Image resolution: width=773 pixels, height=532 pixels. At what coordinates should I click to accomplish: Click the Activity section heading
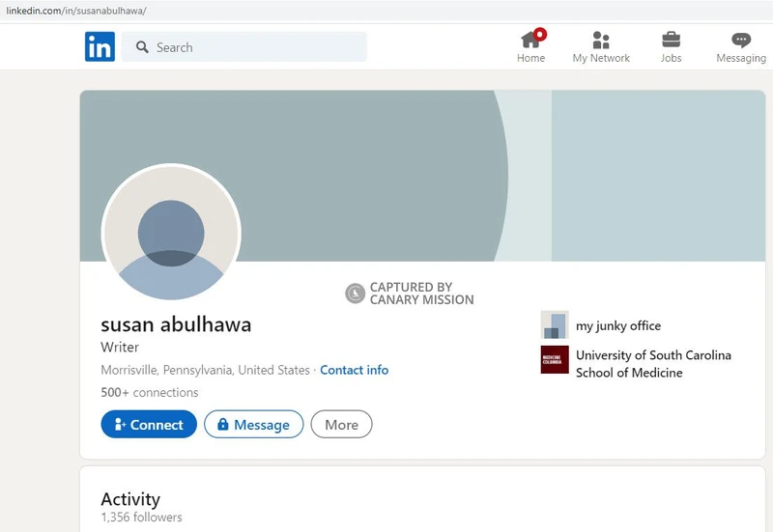point(130,499)
